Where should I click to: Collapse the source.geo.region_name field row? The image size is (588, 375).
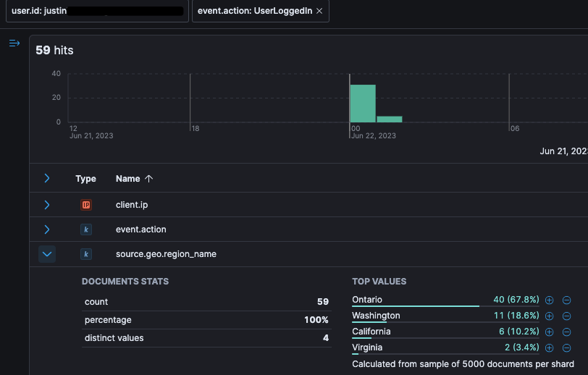pos(47,254)
